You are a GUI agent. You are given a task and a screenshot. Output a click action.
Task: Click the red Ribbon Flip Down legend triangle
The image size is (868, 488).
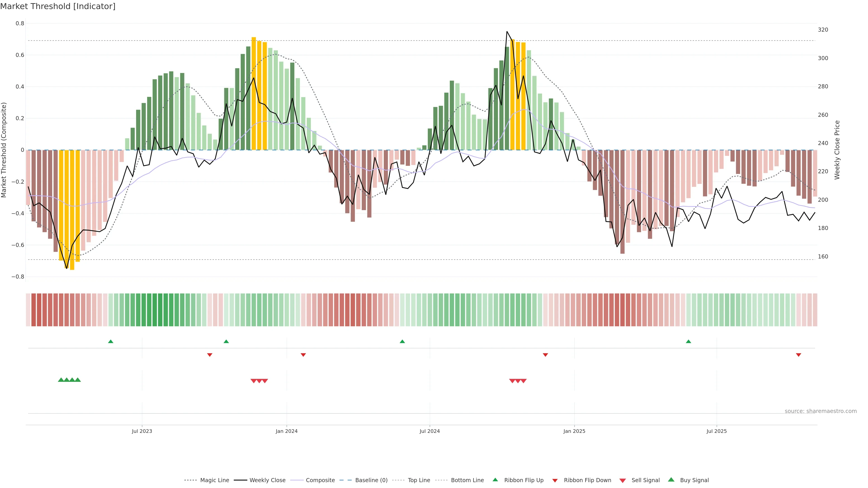(x=555, y=481)
